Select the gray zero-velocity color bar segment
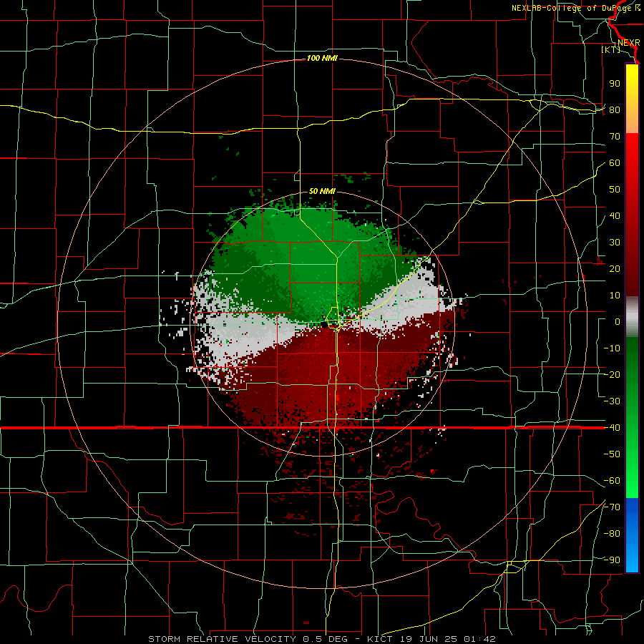644x644 pixels. (632, 316)
